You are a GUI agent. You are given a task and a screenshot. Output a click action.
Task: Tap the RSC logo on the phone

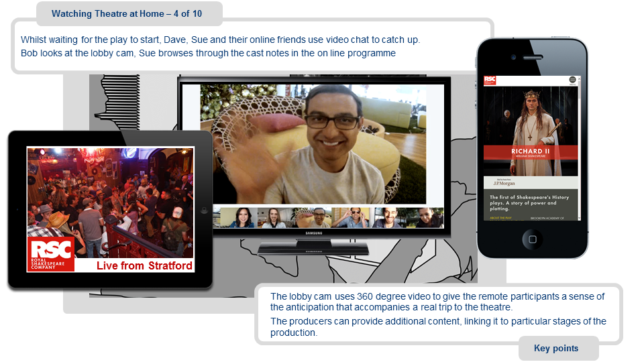[490, 80]
